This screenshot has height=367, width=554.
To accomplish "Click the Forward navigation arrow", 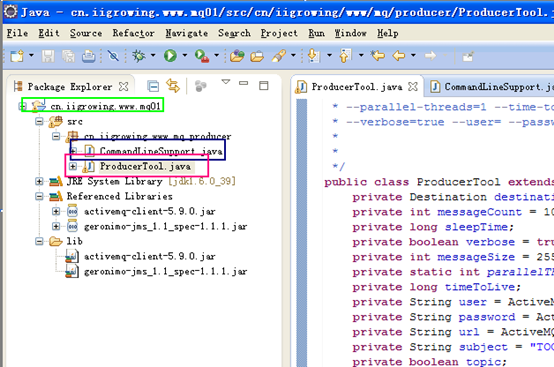I will tap(430, 56).
